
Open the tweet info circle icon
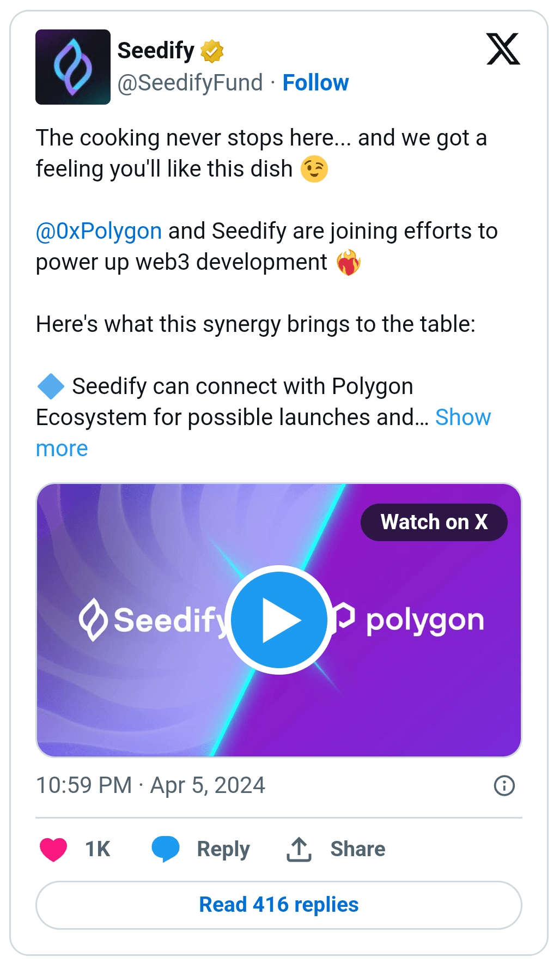pyautogui.click(x=504, y=786)
